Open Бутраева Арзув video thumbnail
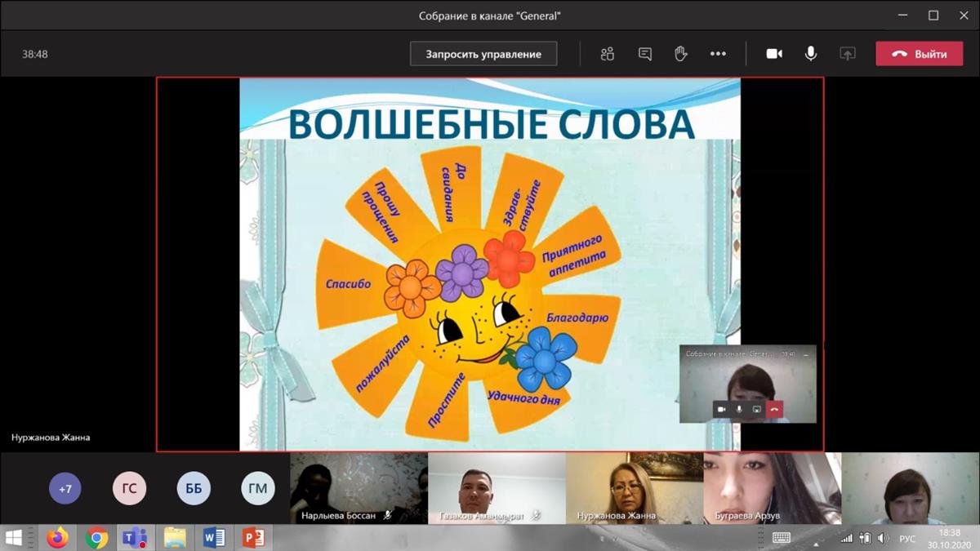 772,488
